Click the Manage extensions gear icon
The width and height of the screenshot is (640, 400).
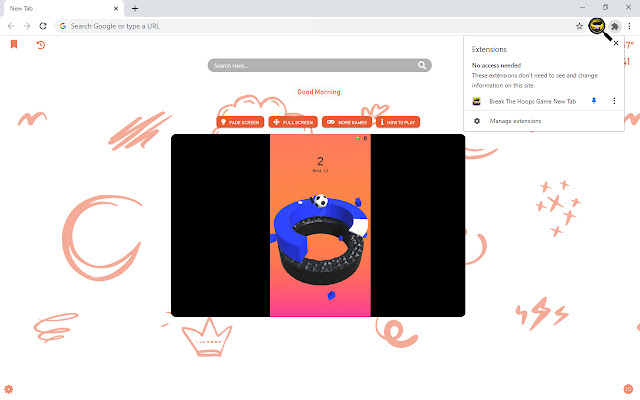pyautogui.click(x=477, y=121)
